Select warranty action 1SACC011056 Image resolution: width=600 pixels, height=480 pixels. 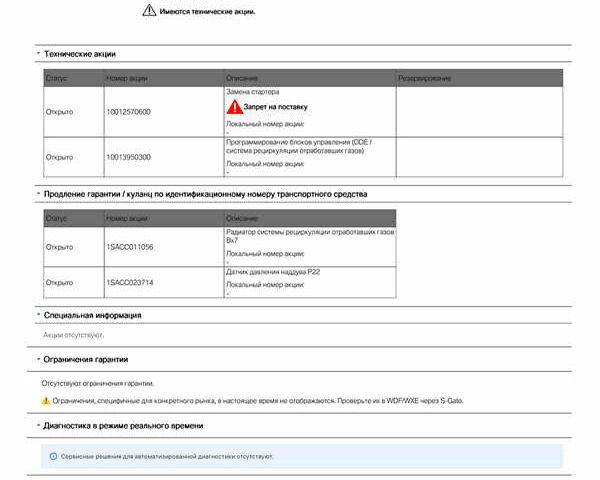point(129,246)
